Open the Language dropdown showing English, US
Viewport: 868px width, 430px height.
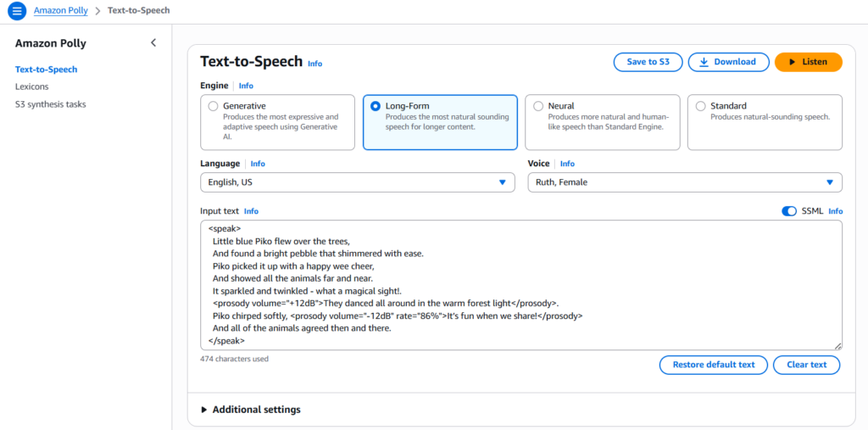[357, 182]
